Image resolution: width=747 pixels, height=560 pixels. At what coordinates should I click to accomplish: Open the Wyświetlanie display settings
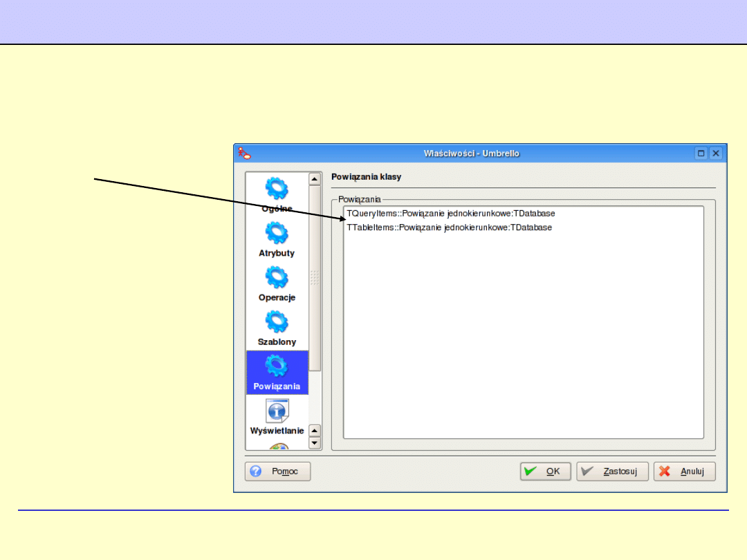click(277, 416)
